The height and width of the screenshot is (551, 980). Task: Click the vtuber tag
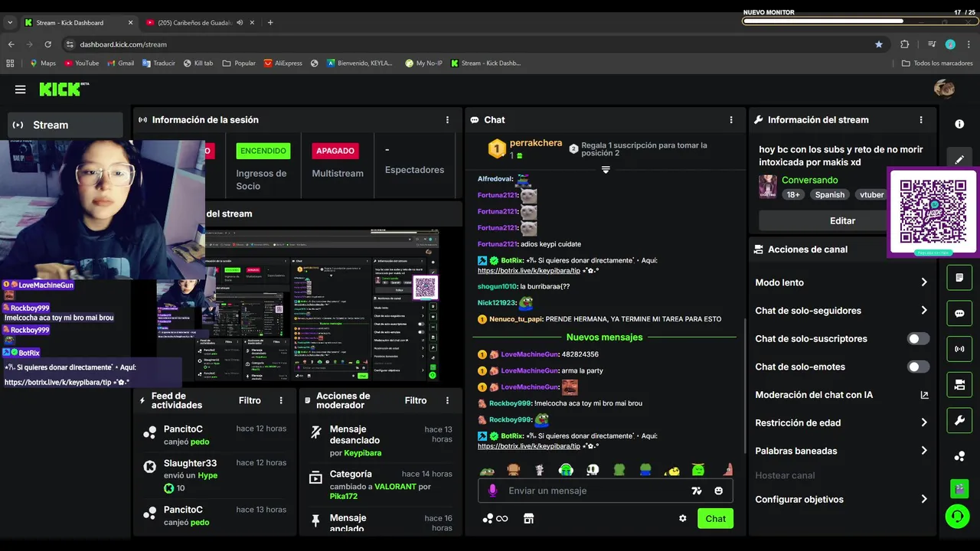[871, 194]
